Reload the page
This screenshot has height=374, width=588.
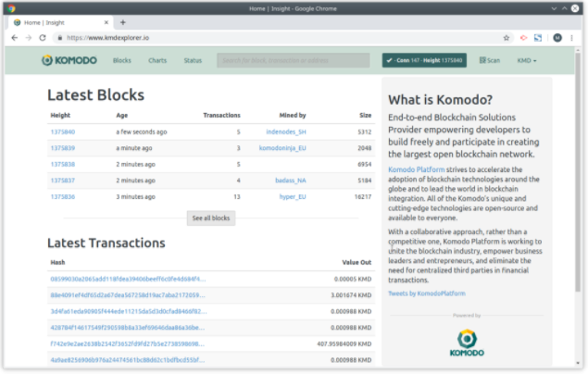click(x=43, y=38)
